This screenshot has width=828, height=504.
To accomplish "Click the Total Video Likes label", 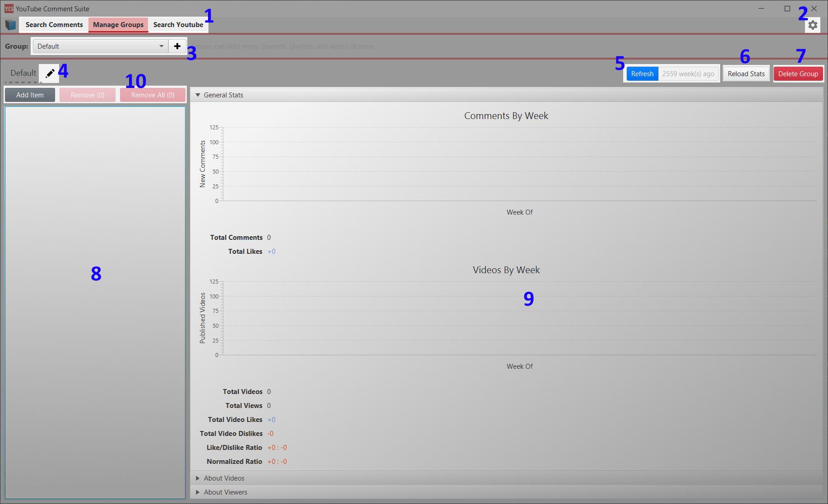I will click(235, 420).
